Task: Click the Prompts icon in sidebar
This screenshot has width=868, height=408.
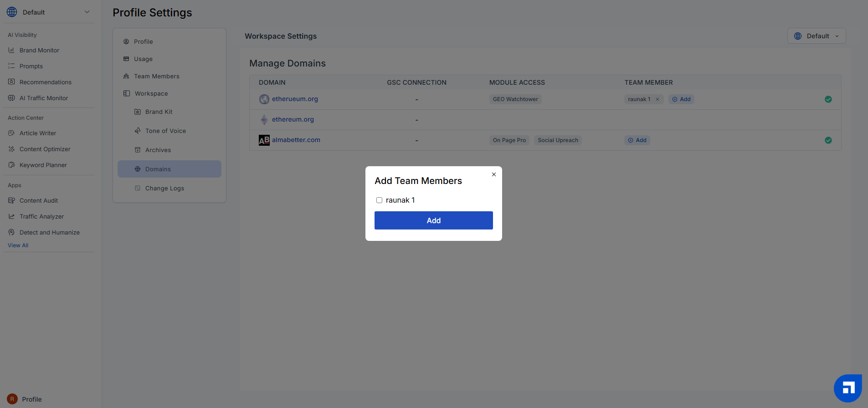Action: point(11,66)
